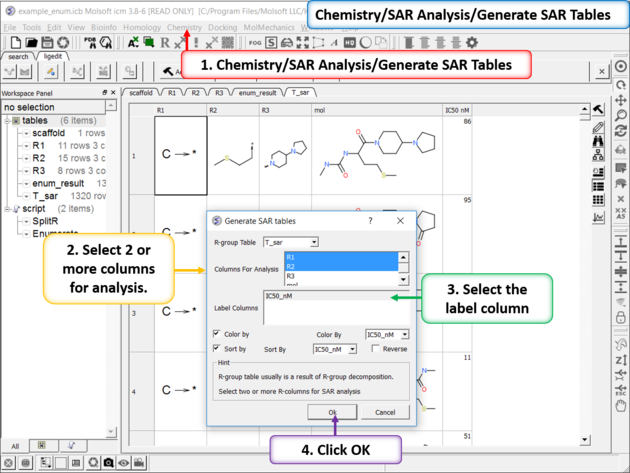630x473 pixels.
Task: Click the settings gear icon in top toolbar
Action: (472, 43)
